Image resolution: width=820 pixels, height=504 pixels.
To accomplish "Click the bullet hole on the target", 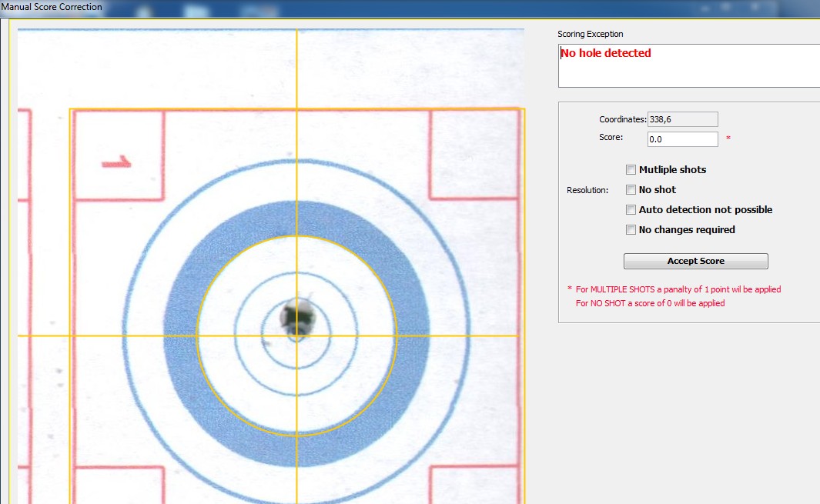I will click(x=296, y=315).
